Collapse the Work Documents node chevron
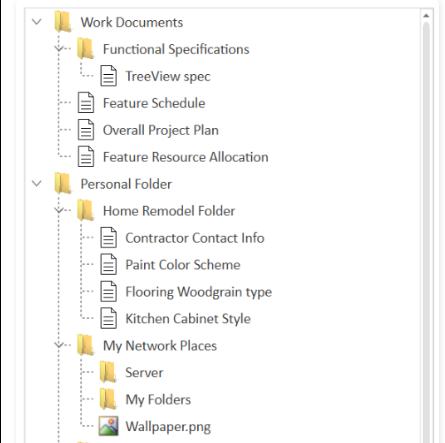The image size is (445, 443). click(36, 22)
